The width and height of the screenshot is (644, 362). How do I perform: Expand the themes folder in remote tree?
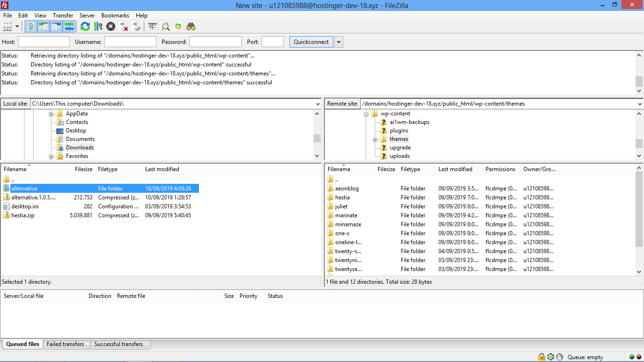375,139
